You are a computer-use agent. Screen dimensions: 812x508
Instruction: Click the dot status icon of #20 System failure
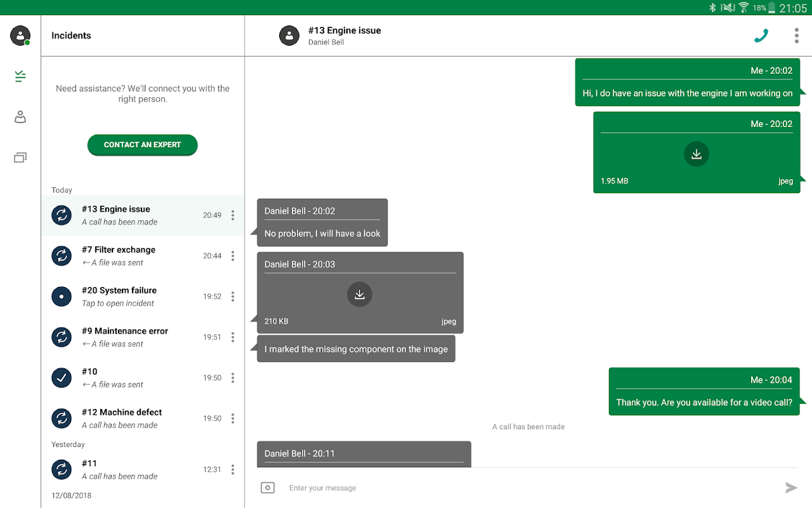tap(62, 297)
